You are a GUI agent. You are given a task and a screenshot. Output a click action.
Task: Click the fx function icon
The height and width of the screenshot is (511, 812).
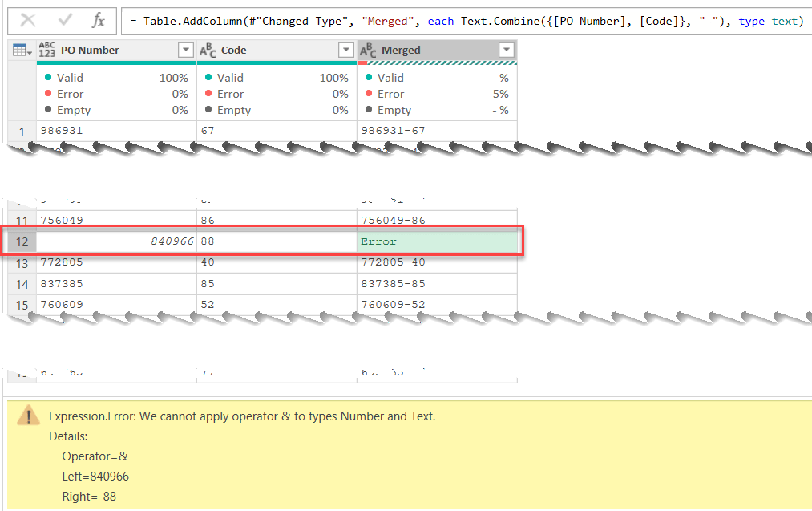pos(98,21)
